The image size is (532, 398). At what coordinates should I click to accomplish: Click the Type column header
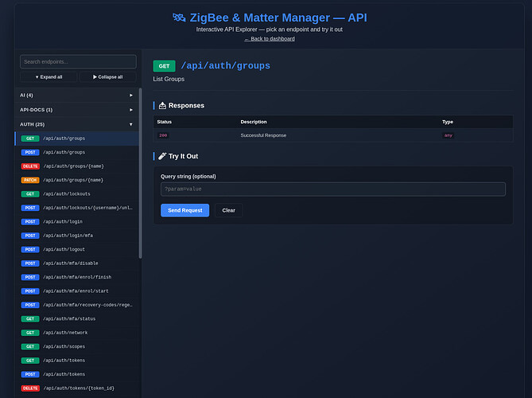[448, 122]
